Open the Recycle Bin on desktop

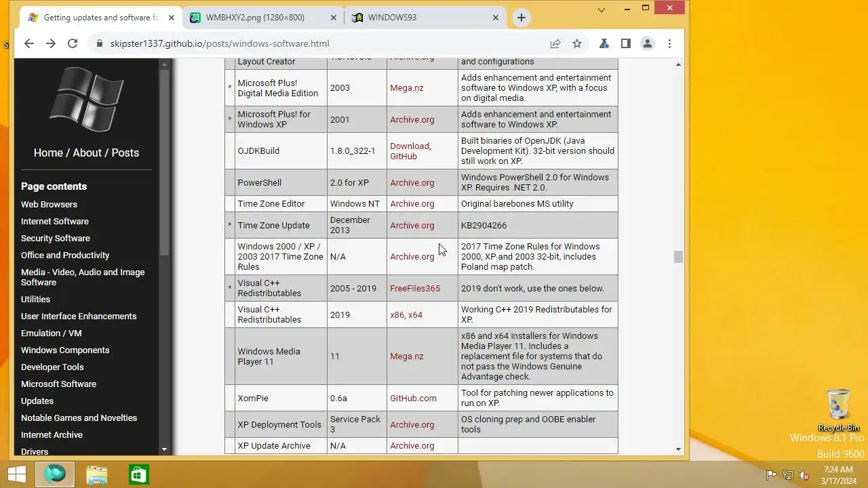click(x=839, y=411)
